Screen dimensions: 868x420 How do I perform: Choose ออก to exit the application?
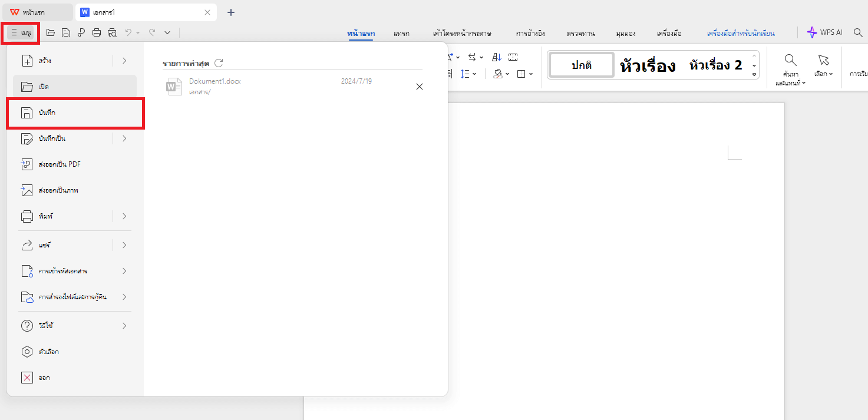click(75, 378)
